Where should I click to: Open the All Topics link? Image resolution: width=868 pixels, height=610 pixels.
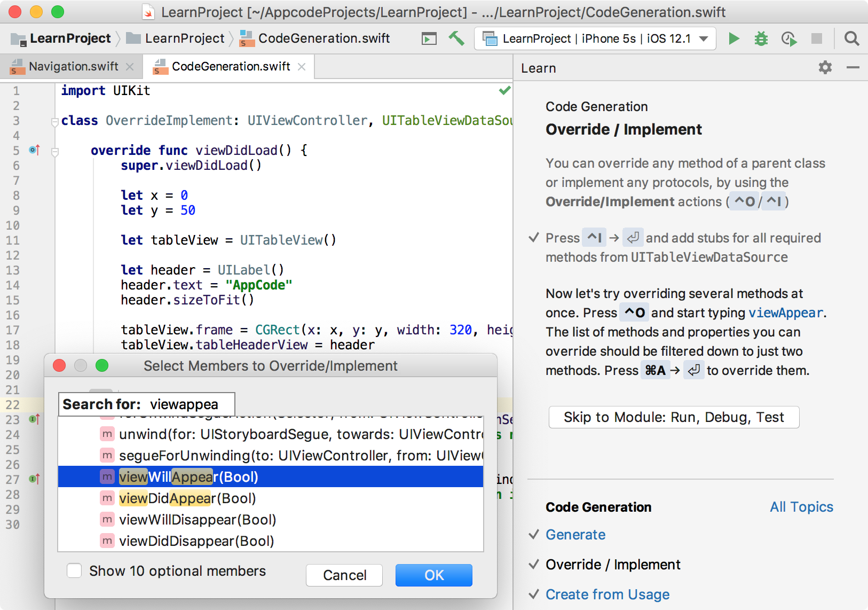point(801,507)
